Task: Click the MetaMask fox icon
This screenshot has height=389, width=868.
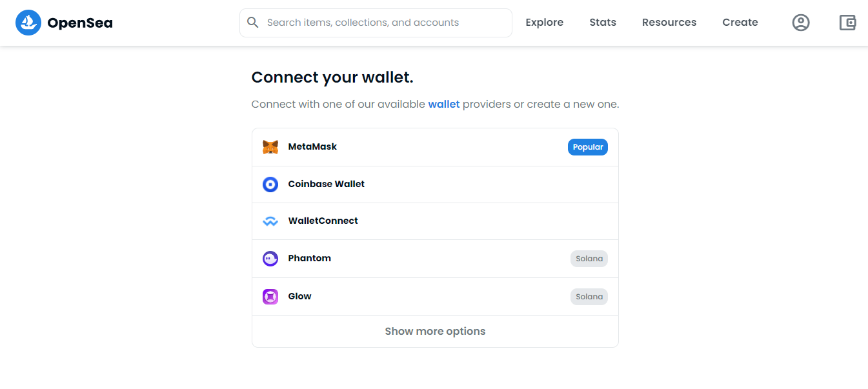Action: click(x=270, y=147)
